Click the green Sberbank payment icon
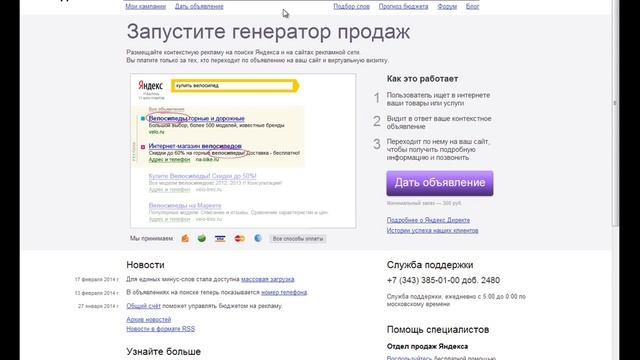This screenshot has width=640, height=360. tap(202, 238)
